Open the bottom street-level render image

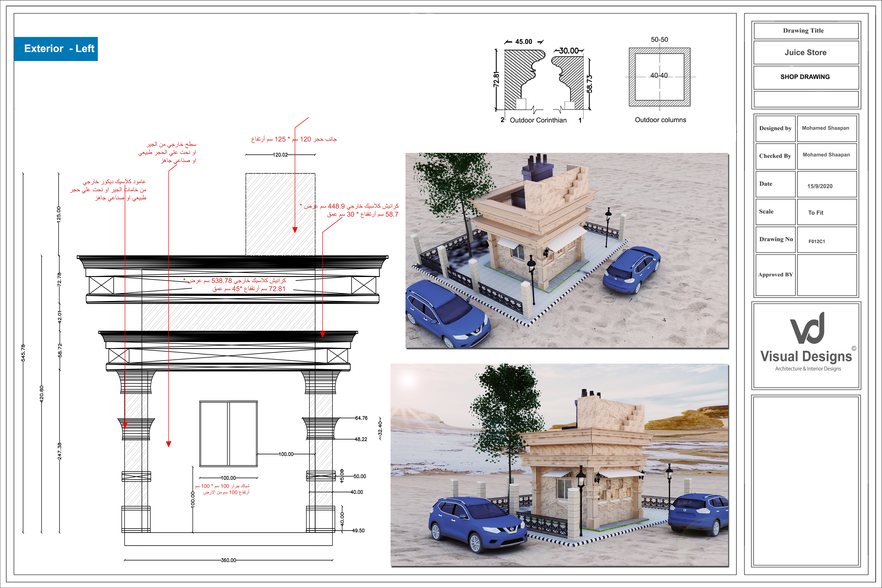click(559, 465)
